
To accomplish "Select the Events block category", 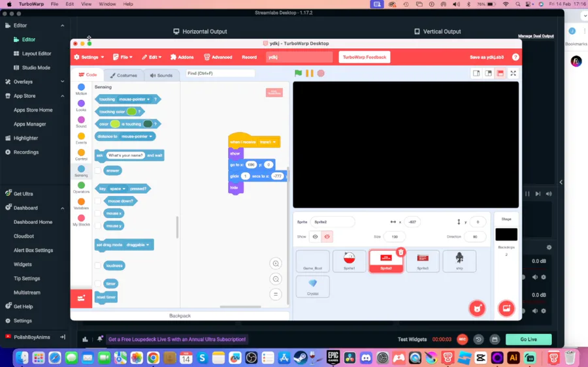I will (x=81, y=138).
